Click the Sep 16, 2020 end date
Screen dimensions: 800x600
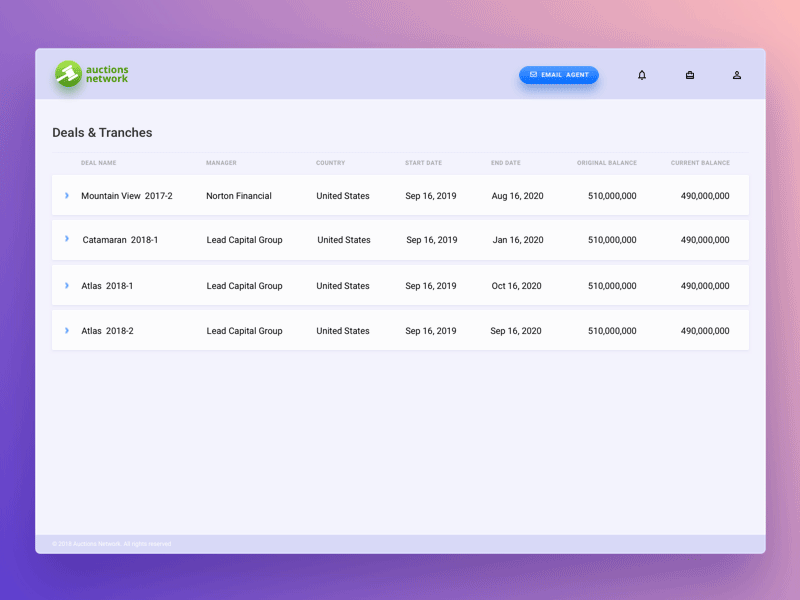(x=516, y=331)
